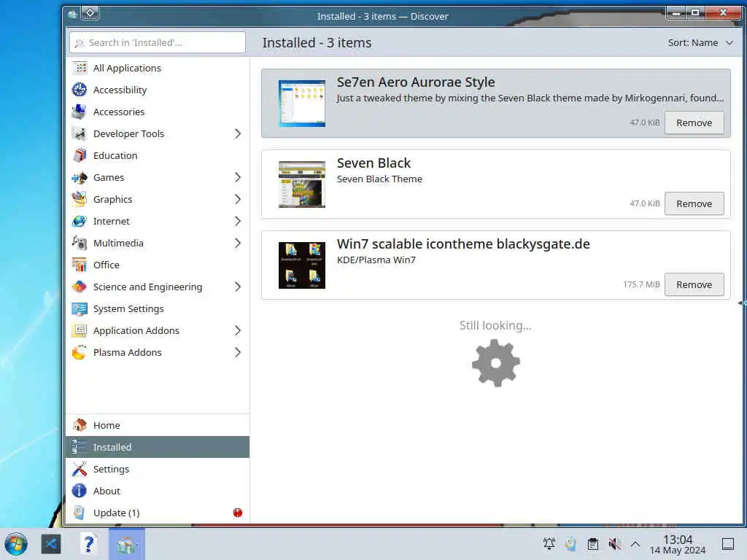The image size is (747, 560).
Task: Open the help question mark taskbar icon
Action: point(88,544)
